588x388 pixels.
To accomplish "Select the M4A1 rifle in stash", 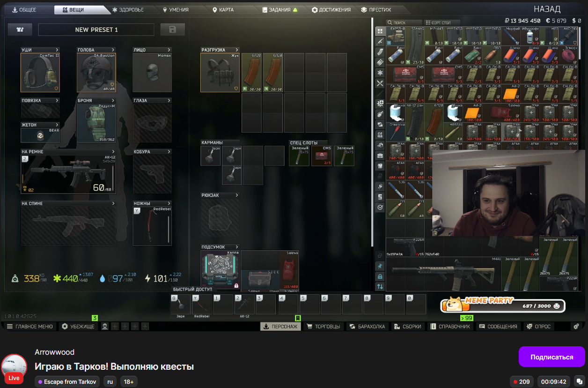I will tap(443, 274).
